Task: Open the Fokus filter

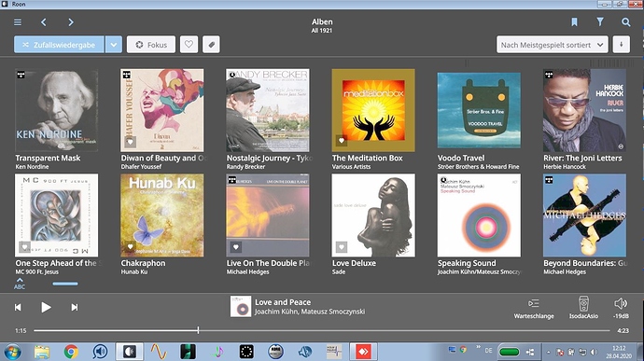Action: pos(150,45)
